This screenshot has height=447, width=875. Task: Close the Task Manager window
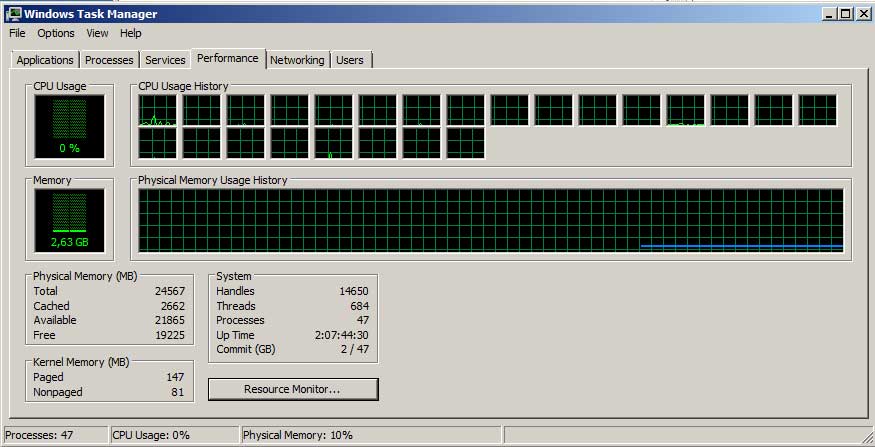(862, 14)
